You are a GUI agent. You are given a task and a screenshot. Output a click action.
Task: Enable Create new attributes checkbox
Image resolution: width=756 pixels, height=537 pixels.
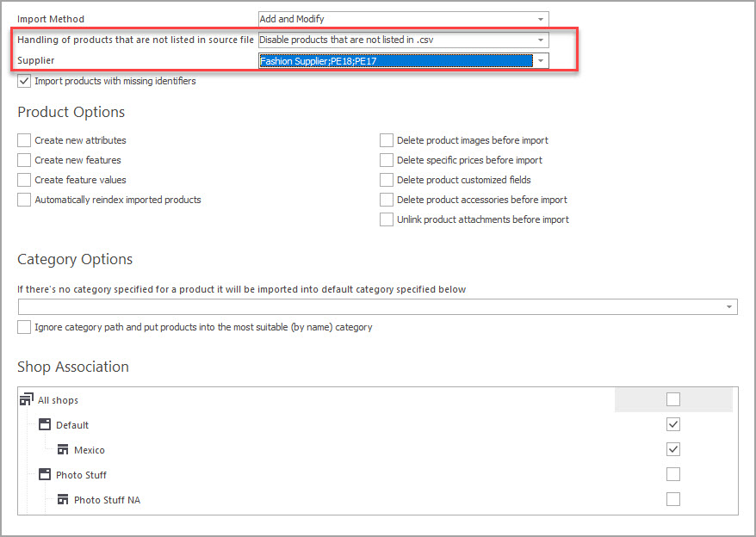[24, 140]
